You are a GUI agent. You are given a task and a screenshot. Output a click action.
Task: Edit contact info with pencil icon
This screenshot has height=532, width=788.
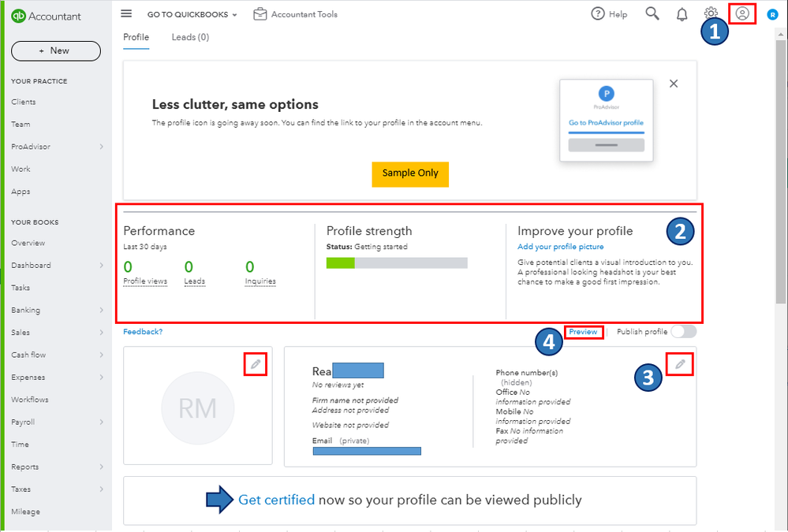pos(680,364)
